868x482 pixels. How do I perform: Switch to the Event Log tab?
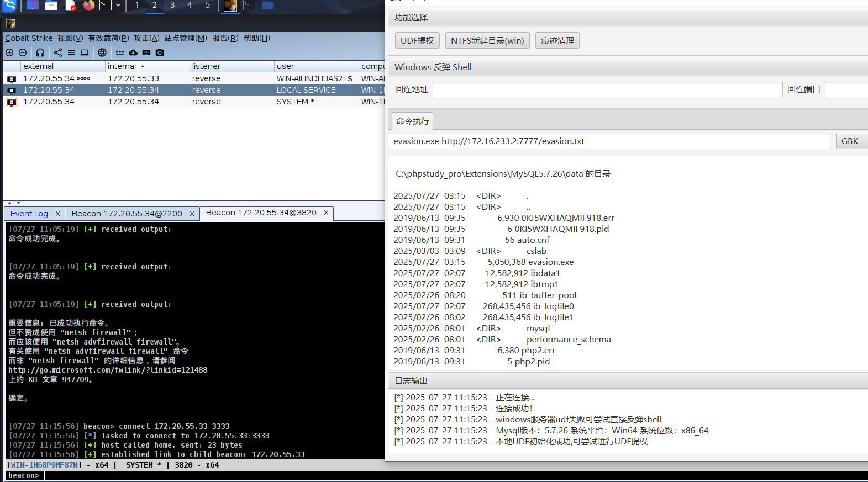[x=29, y=214]
